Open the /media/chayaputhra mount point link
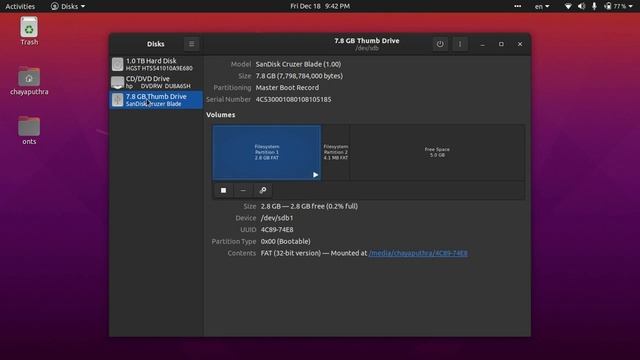 418,253
